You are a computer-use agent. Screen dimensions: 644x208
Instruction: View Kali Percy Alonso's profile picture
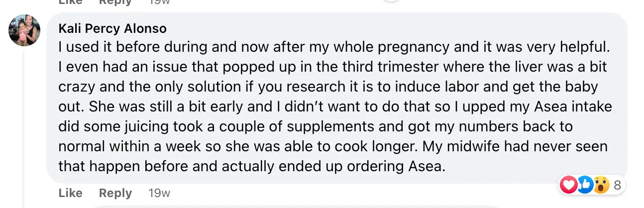tap(24, 30)
